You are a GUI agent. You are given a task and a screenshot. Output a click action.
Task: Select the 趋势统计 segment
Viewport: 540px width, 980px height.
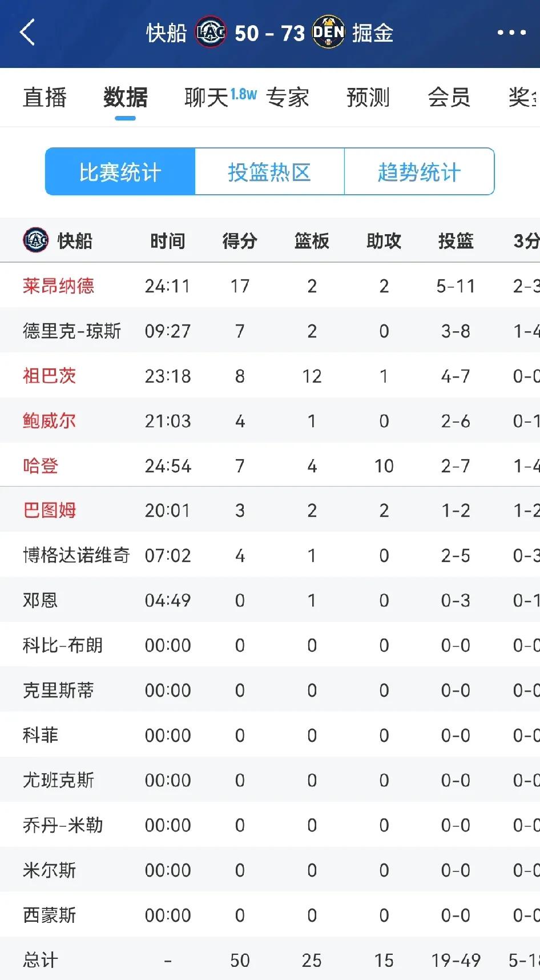point(419,172)
